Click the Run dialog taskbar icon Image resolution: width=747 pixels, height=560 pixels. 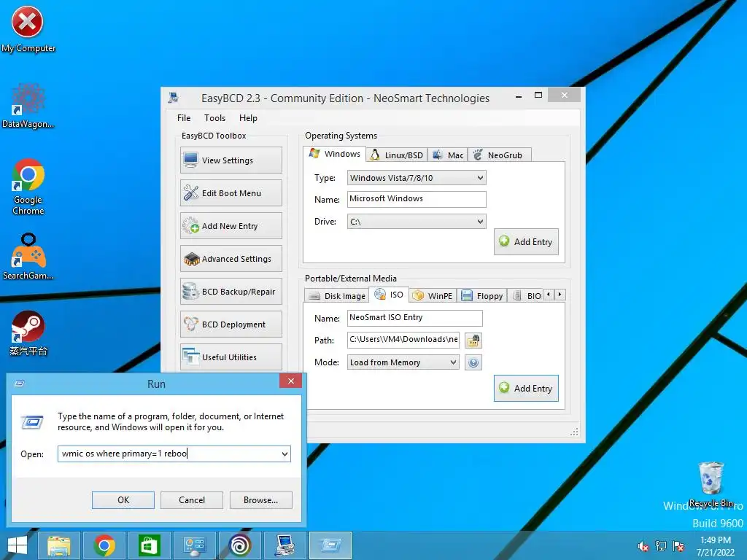tap(330, 545)
